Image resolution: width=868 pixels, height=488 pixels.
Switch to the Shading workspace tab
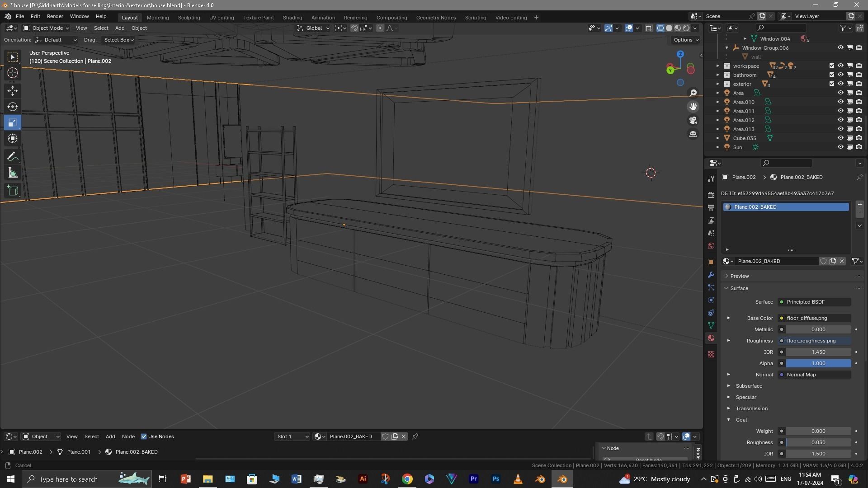click(x=292, y=18)
